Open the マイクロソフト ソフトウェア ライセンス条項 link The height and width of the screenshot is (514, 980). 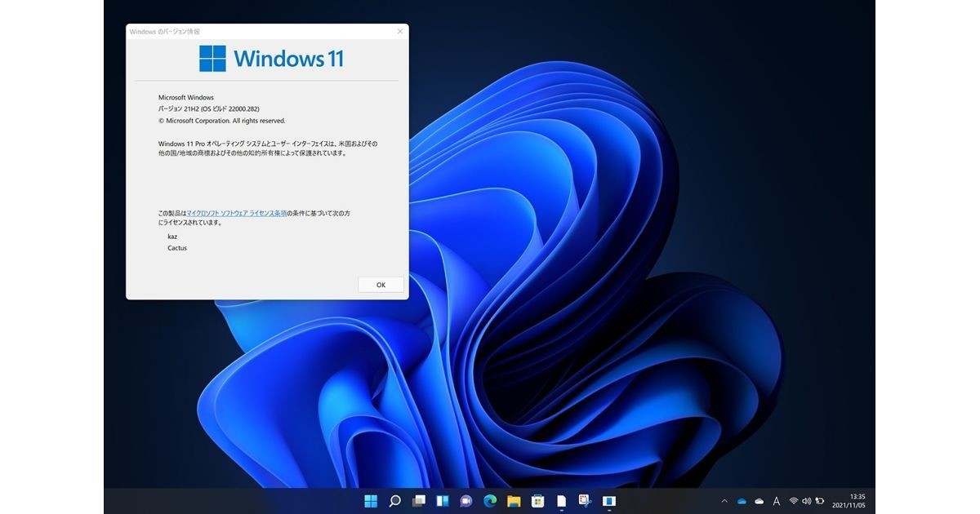(237, 213)
